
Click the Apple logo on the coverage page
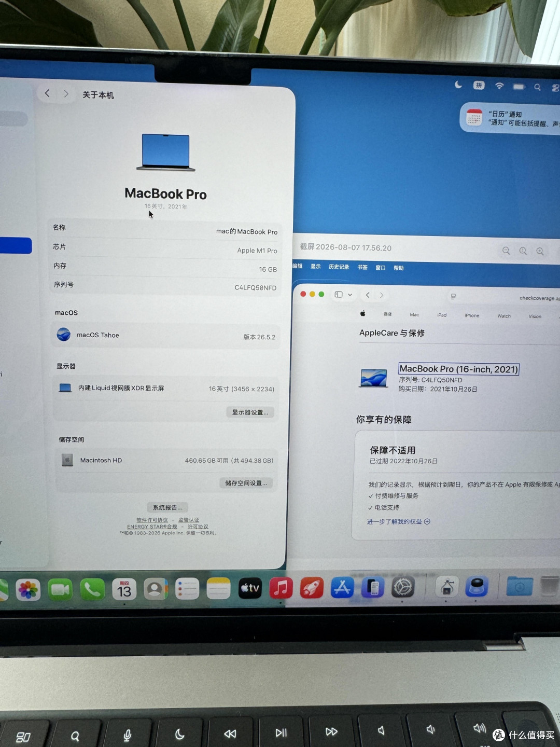(363, 313)
